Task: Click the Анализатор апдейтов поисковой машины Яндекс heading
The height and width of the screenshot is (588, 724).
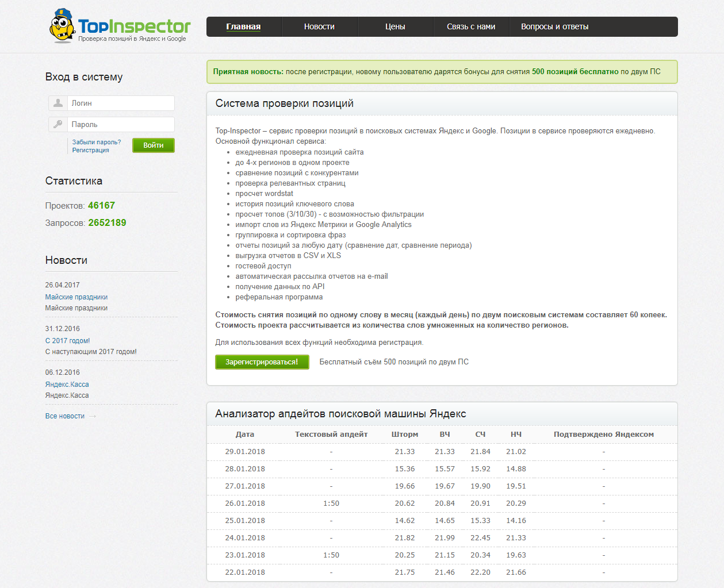Action: (340, 414)
